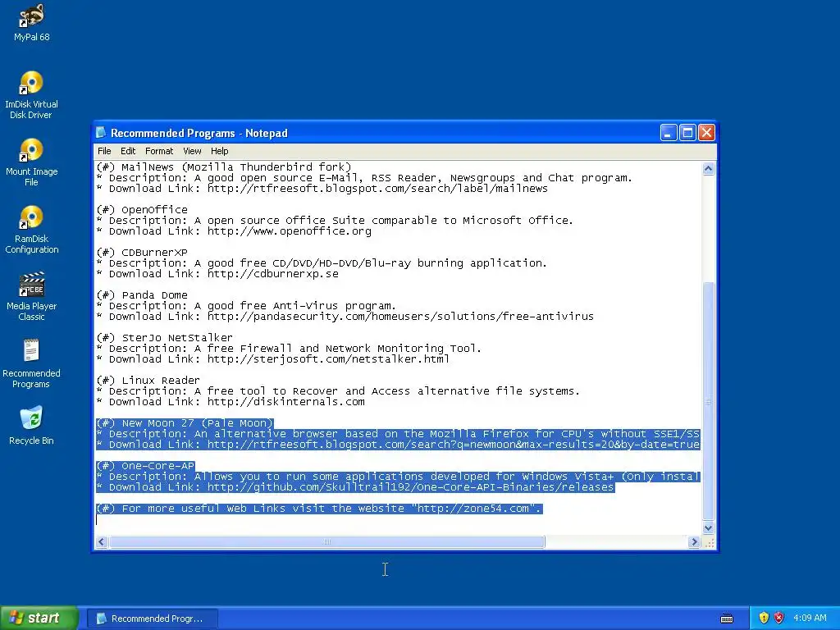Screen dimensions: 840x630
Task: Select the Mount Image File desktop icon
Action: (x=32, y=162)
